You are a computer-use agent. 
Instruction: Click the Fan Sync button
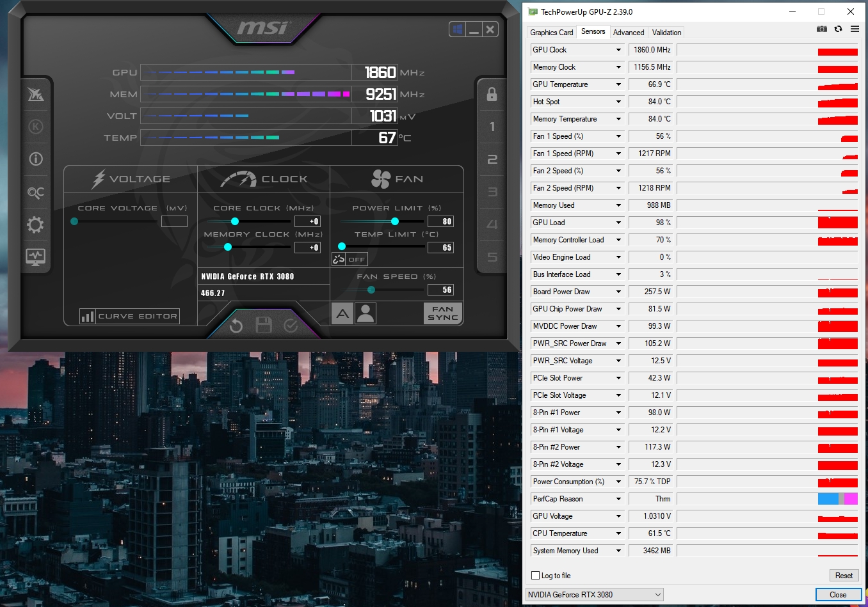pyautogui.click(x=443, y=313)
